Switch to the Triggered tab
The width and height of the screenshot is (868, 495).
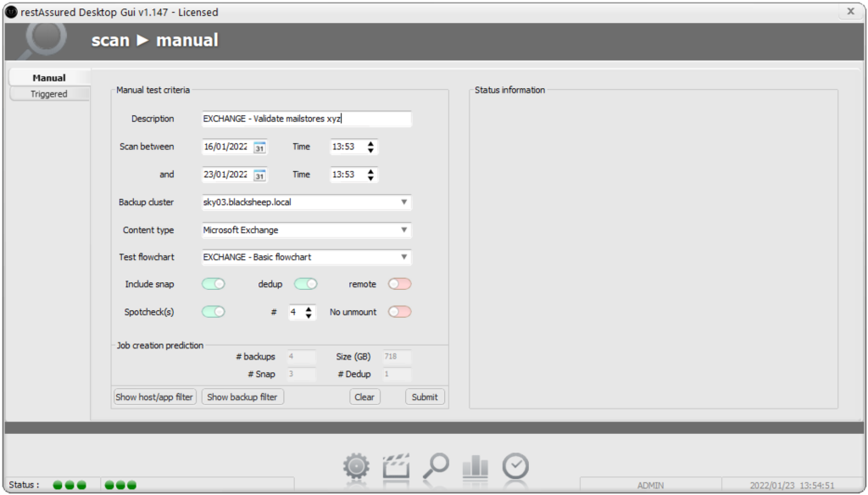click(49, 94)
